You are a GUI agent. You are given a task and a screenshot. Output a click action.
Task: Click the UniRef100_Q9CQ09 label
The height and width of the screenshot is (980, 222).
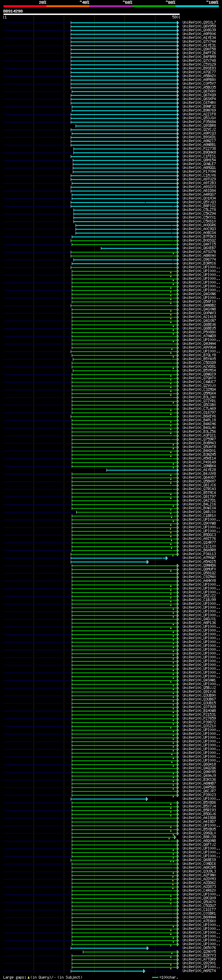click(199, 898)
